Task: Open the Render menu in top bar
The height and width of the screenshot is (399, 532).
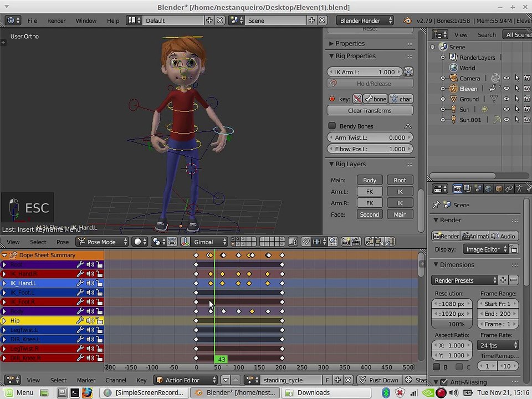Action: pos(57,21)
